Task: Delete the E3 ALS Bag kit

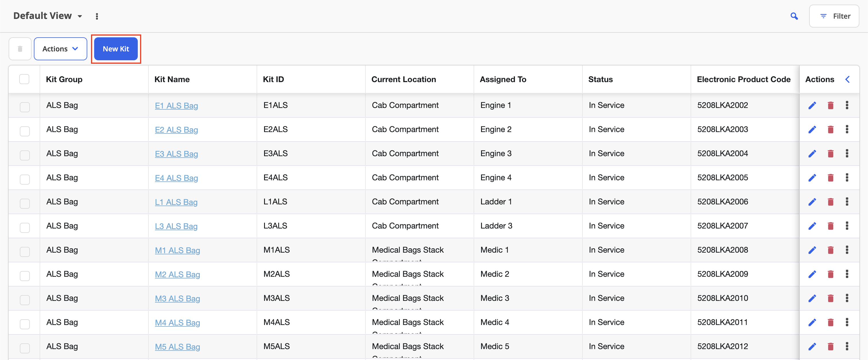Action: (830, 154)
